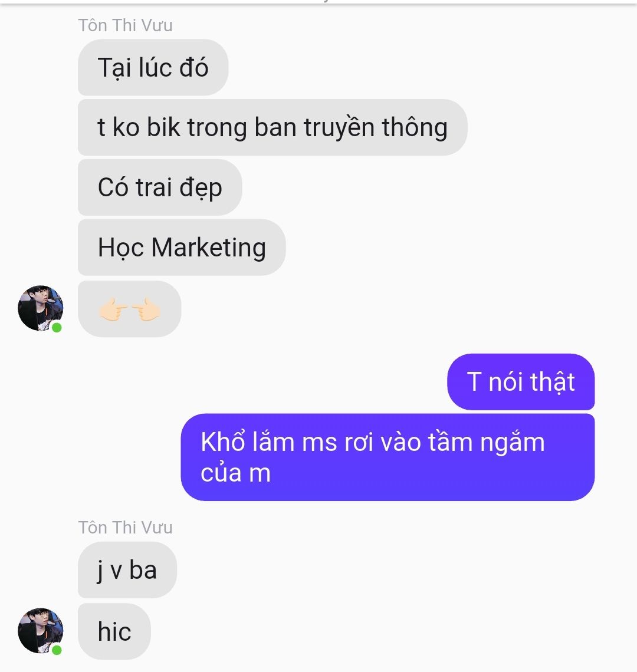Viewport: 637px width, 672px height.
Task: Tap the 'hic' message bubble
Action: point(114,631)
